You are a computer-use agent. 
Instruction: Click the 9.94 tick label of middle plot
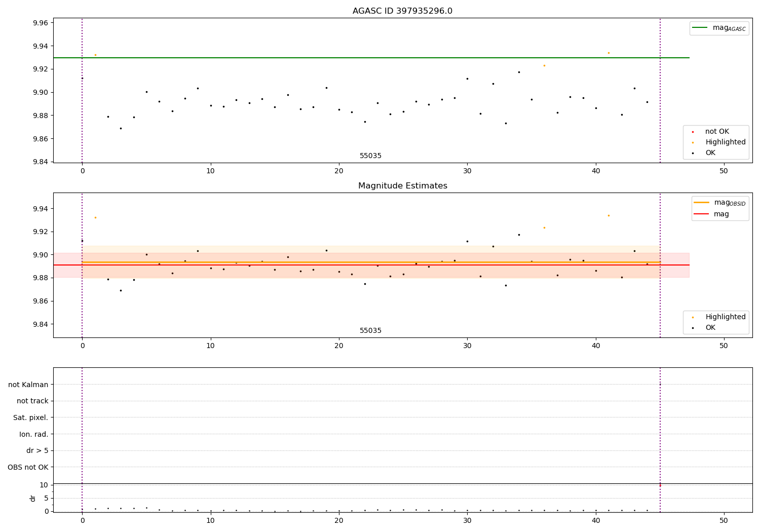40,209
